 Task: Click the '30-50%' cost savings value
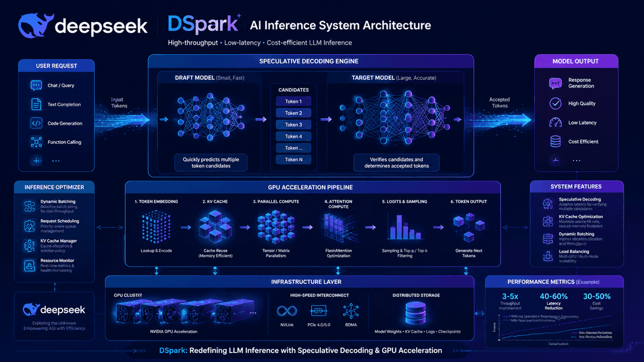coord(597,296)
